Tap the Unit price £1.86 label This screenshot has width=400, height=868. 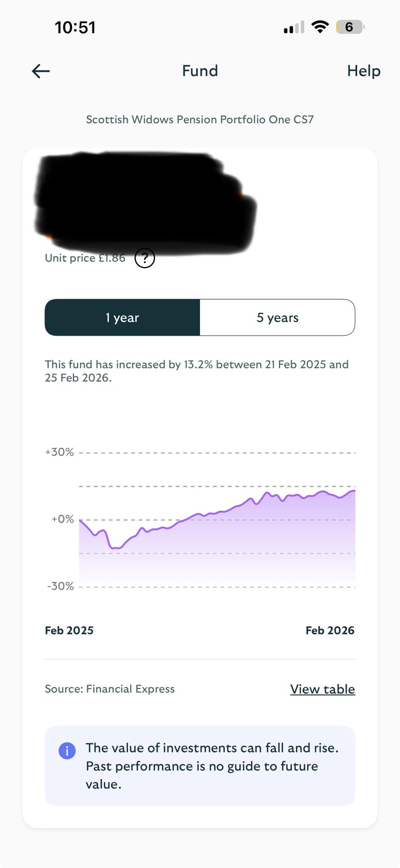click(x=85, y=258)
